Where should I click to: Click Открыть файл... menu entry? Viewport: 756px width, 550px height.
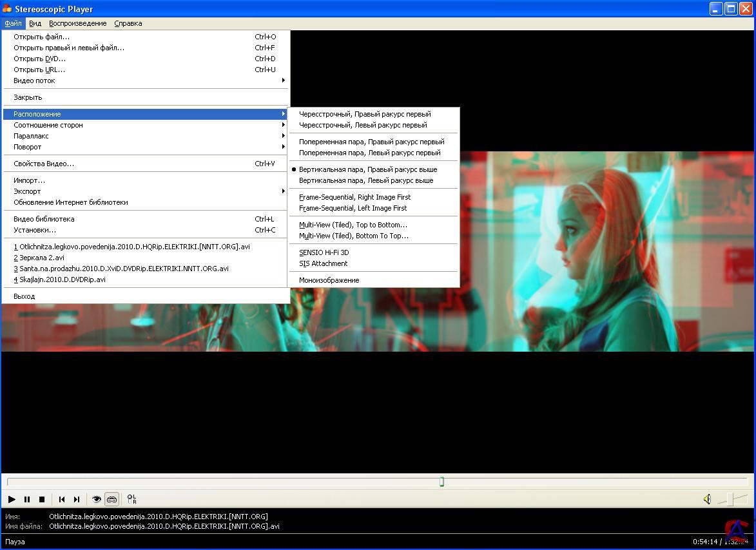coord(42,37)
